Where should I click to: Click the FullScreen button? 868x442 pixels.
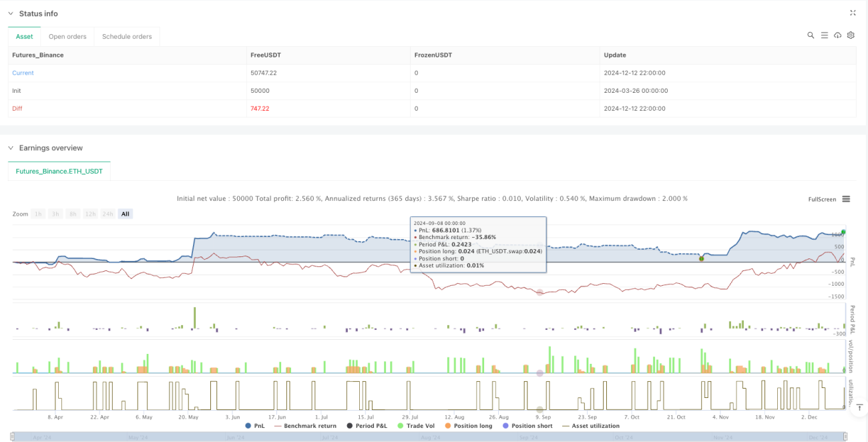tap(822, 199)
